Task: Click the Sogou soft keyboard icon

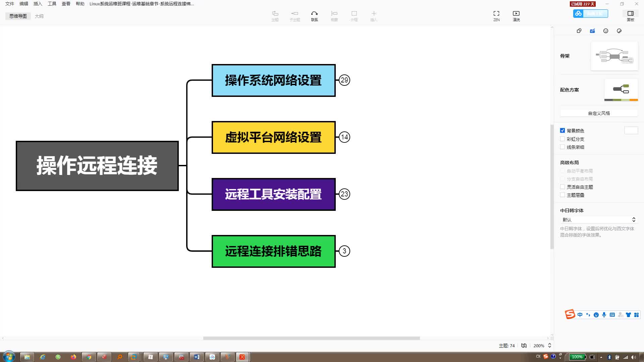Action: click(612, 315)
